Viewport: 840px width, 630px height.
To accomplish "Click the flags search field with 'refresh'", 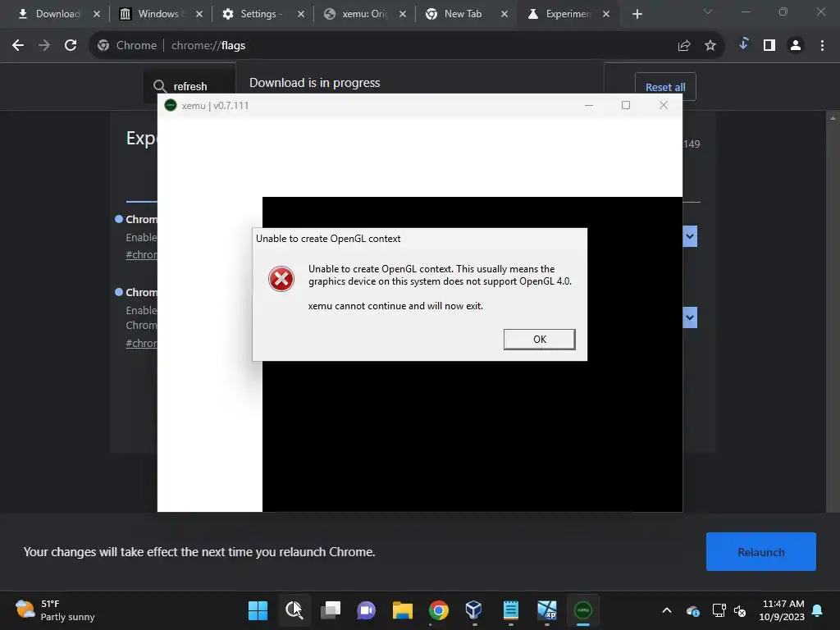I will [189, 86].
